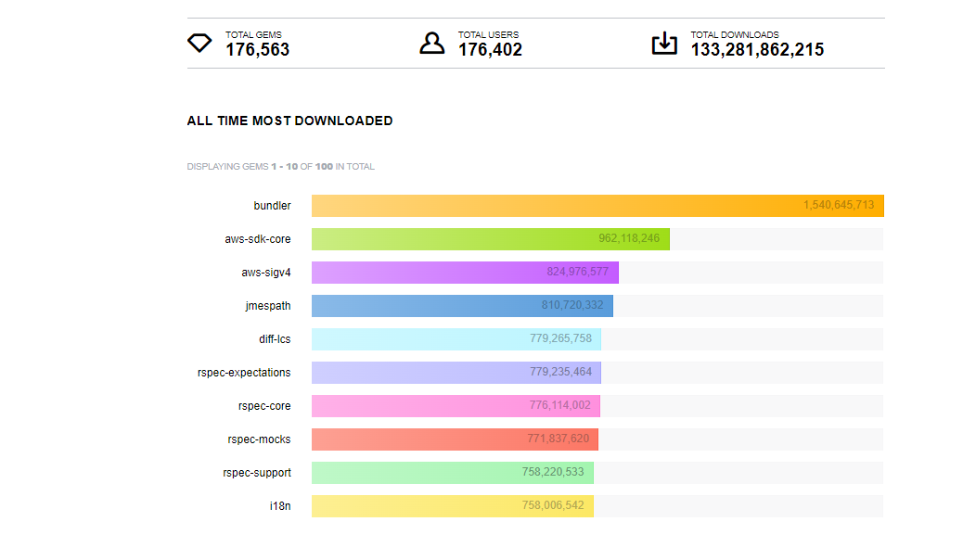The image size is (963, 560).
Task: Click the total users number 176,402
Action: pos(490,50)
